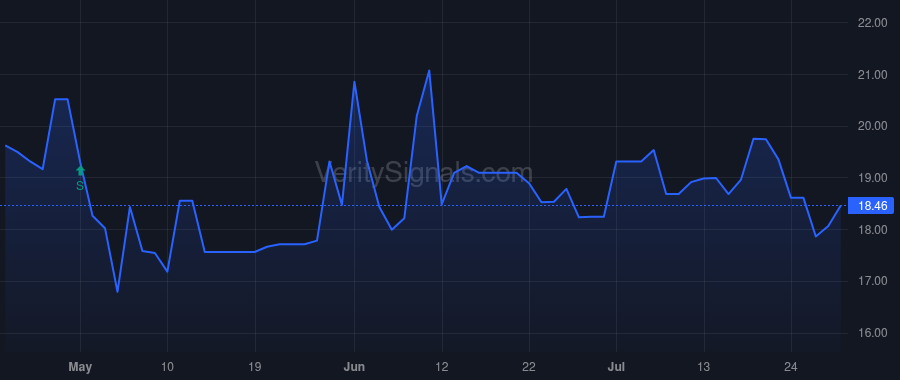The image size is (900, 380).
Task: Select the 22.00 price axis label
Action: coord(872,23)
